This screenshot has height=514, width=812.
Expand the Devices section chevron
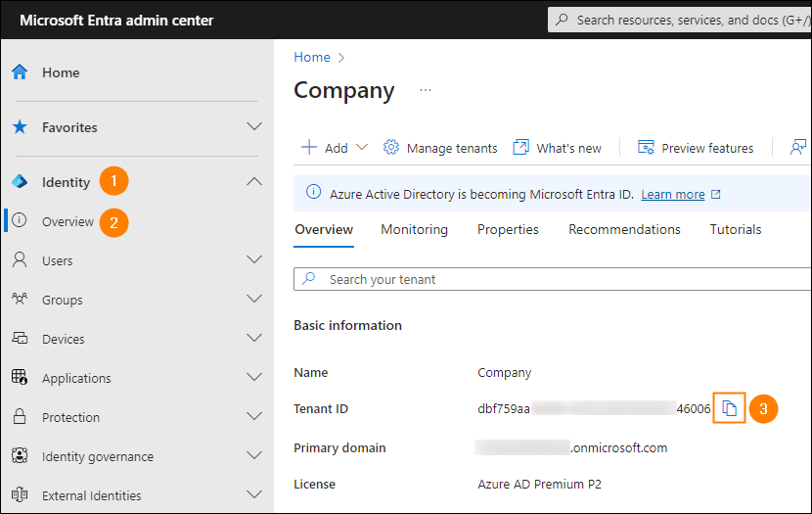click(254, 338)
